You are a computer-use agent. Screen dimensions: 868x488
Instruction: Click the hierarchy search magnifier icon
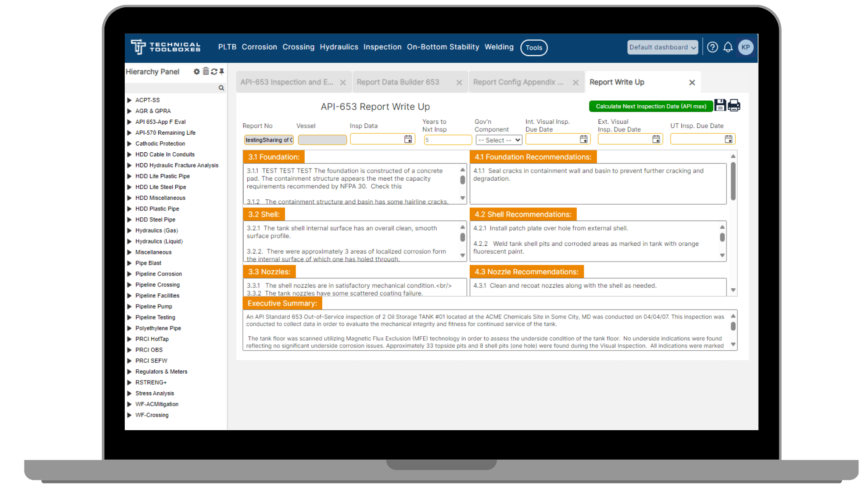(221, 88)
